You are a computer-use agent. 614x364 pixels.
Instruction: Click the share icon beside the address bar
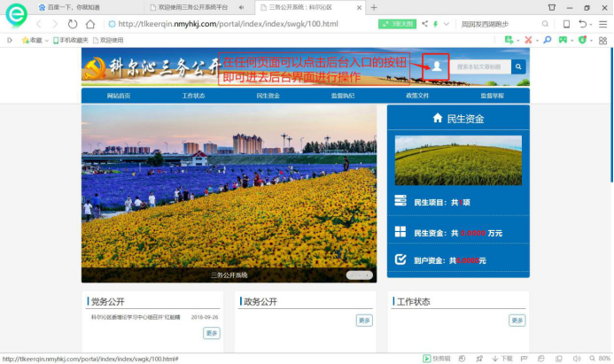pos(425,24)
